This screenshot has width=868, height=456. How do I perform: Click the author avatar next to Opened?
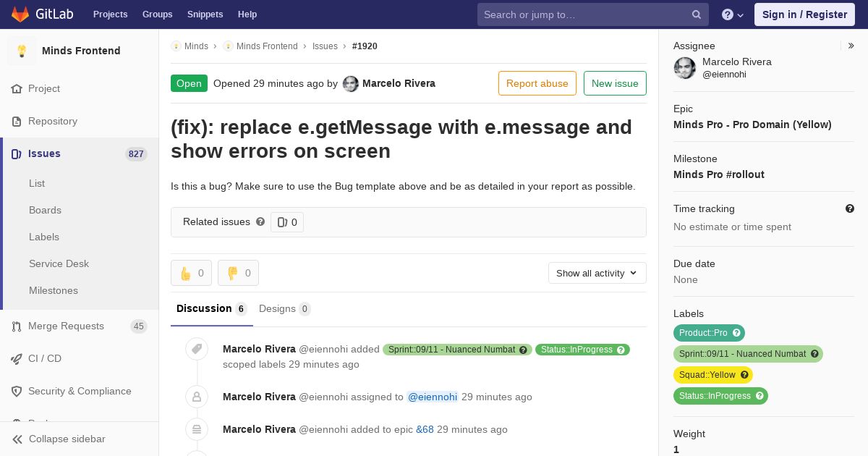click(x=351, y=83)
